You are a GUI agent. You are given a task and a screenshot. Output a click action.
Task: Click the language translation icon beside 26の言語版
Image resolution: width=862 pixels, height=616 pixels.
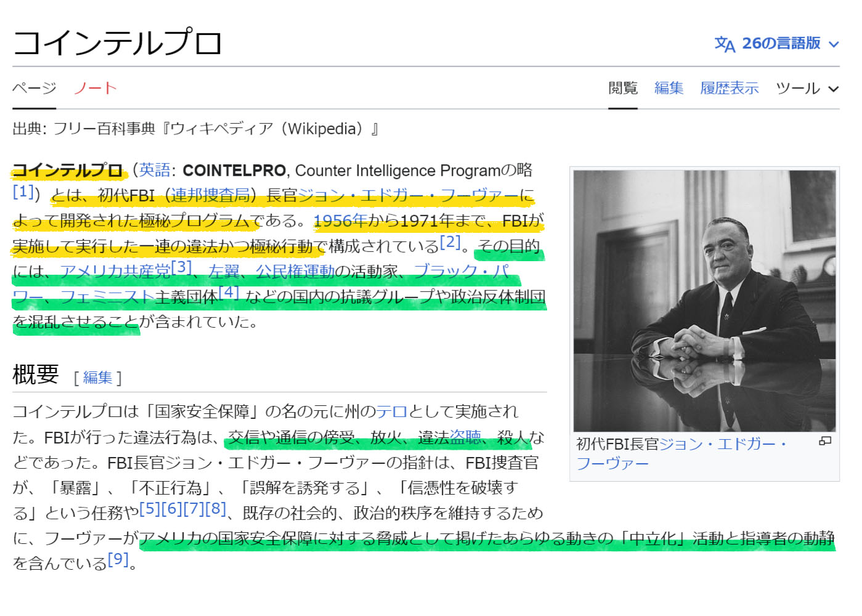pos(725,44)
